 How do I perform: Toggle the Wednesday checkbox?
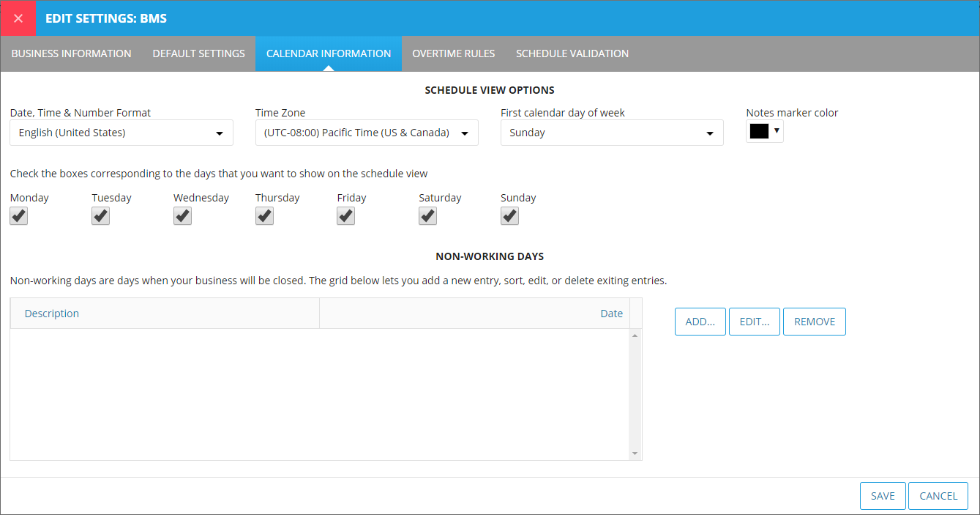point(182,216)
